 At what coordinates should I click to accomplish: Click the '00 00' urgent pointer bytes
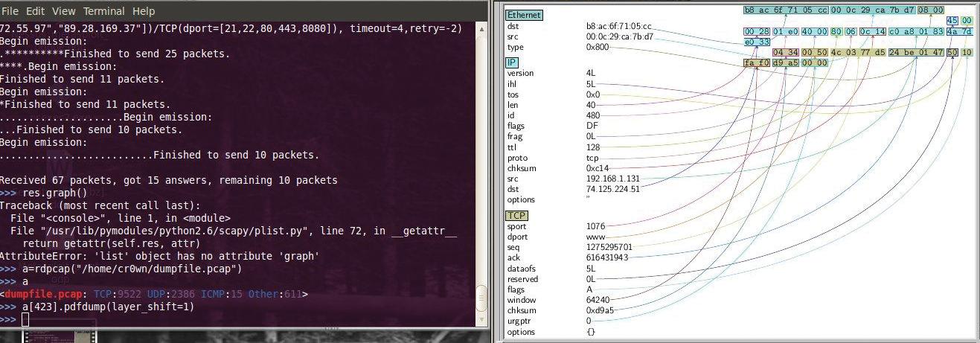point(815,63)
